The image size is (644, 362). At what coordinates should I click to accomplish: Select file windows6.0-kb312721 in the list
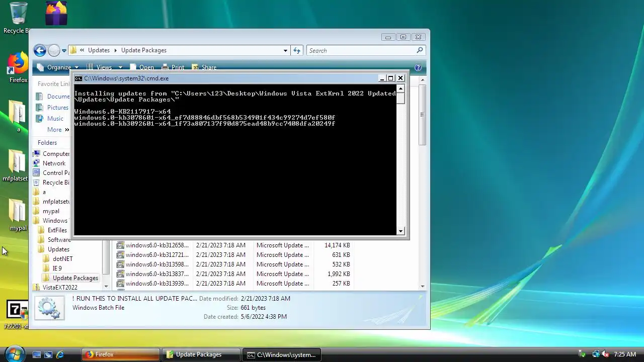pyautogui.click(x=153, y=255)
